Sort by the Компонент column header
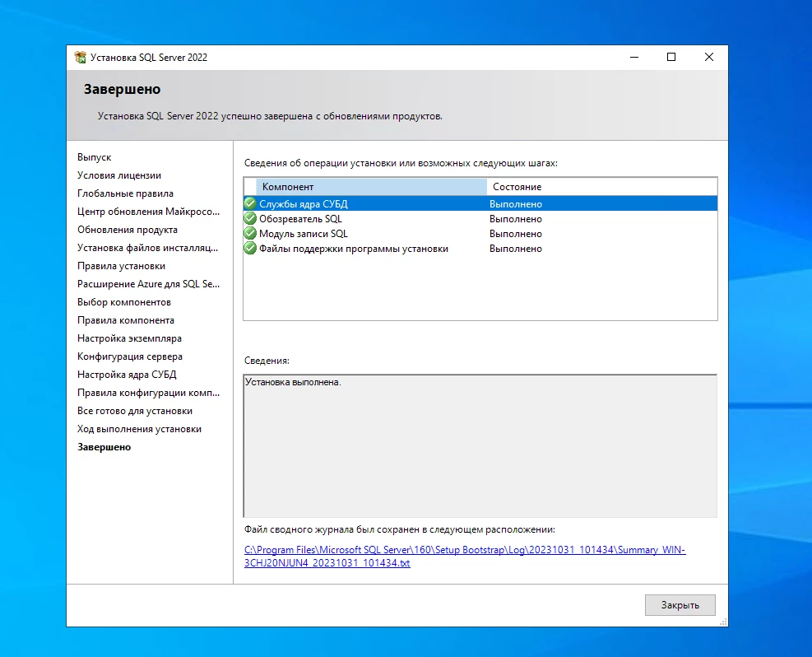812x657 pixels. point(370,187)
